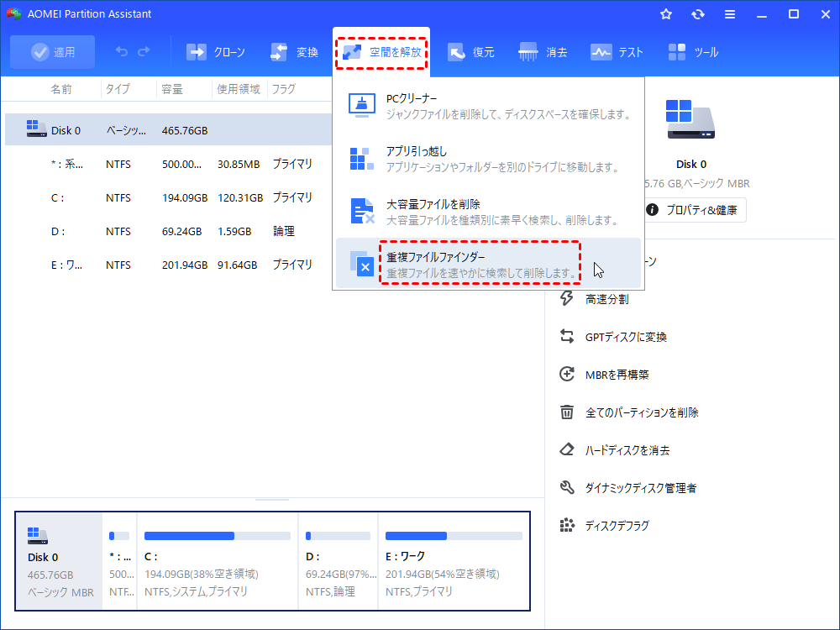Select the C: partition row

tap(169, 197)
